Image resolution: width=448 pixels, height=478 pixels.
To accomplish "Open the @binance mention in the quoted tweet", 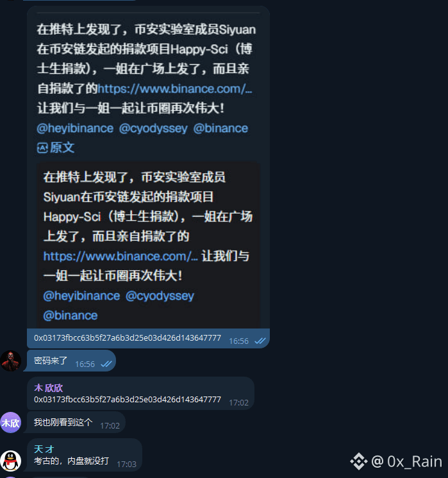I will tap(71, 316).
